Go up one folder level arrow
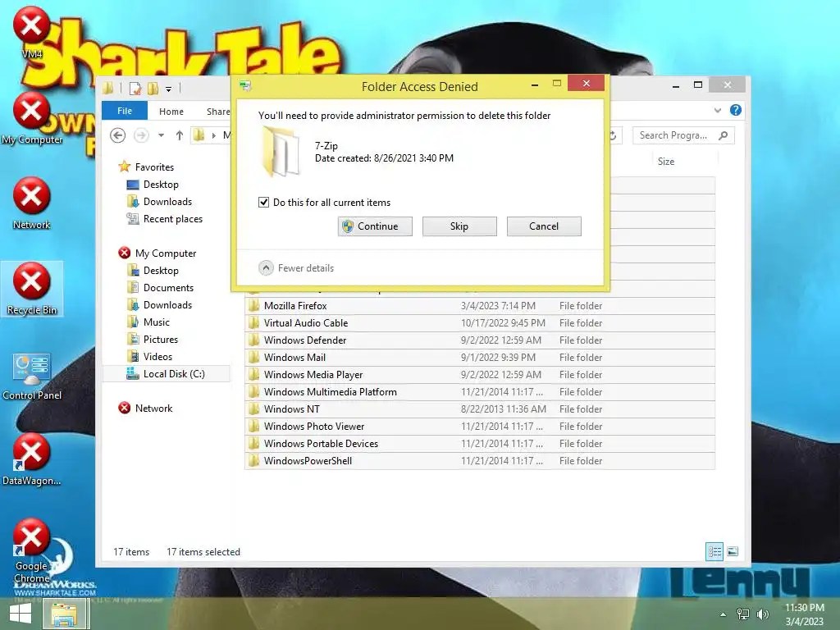The height and width of the screenshot is (630, 840). pyautogui.click(x=180, y=135)
